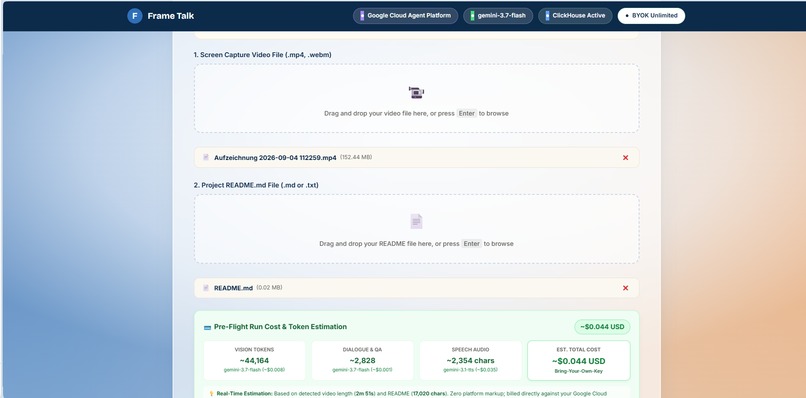
Task: Click the BYOK Unlimited pill
Action: (651, 16)
